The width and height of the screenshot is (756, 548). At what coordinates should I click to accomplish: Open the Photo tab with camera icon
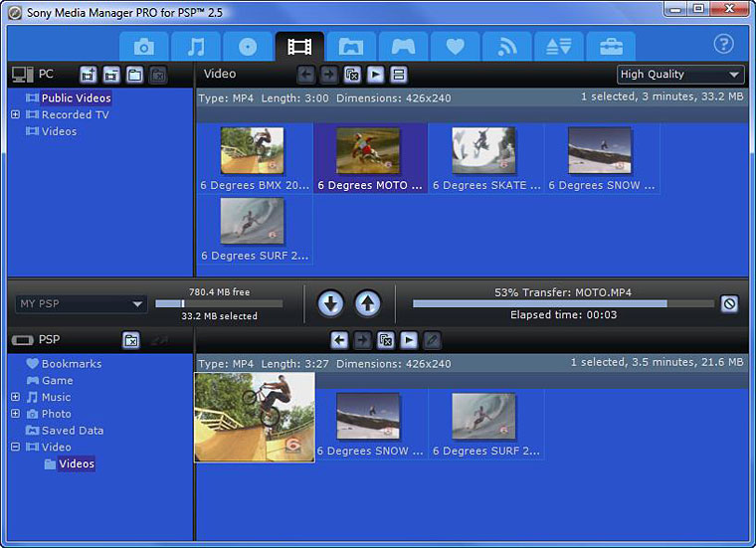pyautogui.click(x=143, y=47)
